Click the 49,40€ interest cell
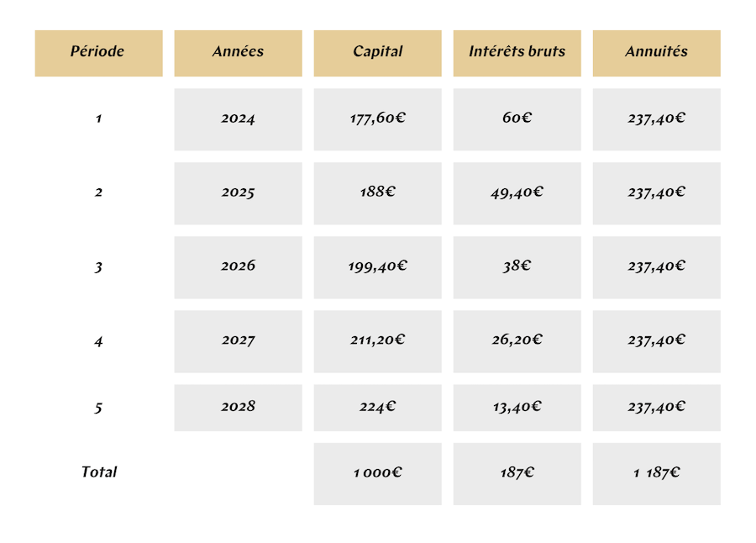The width and height of the screenshot is (756, 543). click(x=517, y=193)
